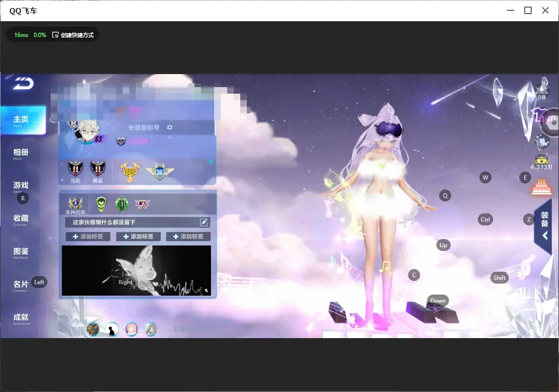Tap the Up virtual key
Image resolution: width=559 pixels, height=392 pixels.
pos(443,245)
